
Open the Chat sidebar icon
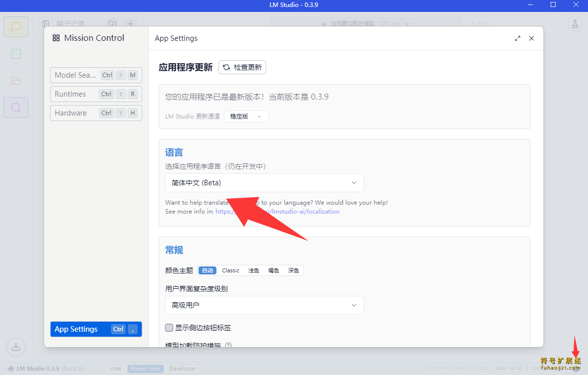[x=16, y=26]
